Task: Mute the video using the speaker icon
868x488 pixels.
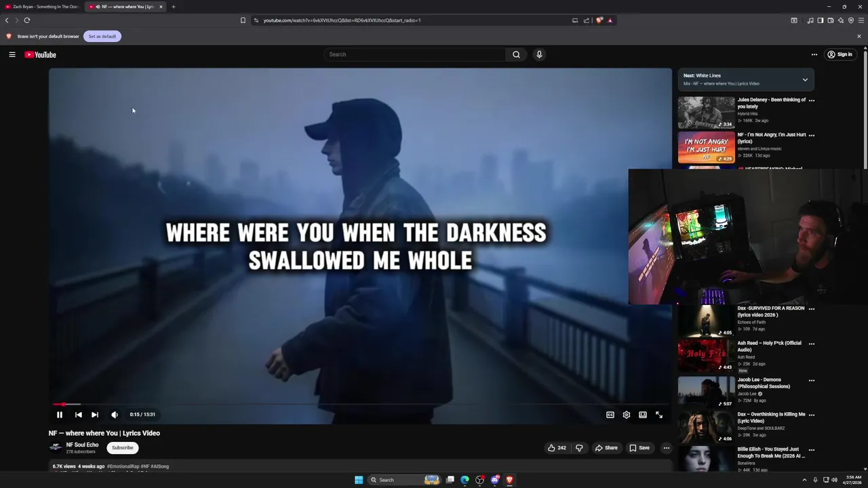Action: pyautogui.click(x=115, y=415)
